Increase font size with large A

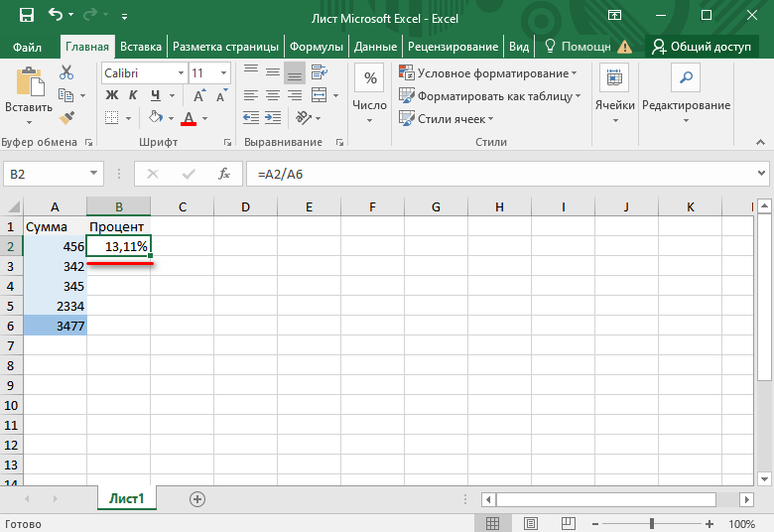click(198, 95)
